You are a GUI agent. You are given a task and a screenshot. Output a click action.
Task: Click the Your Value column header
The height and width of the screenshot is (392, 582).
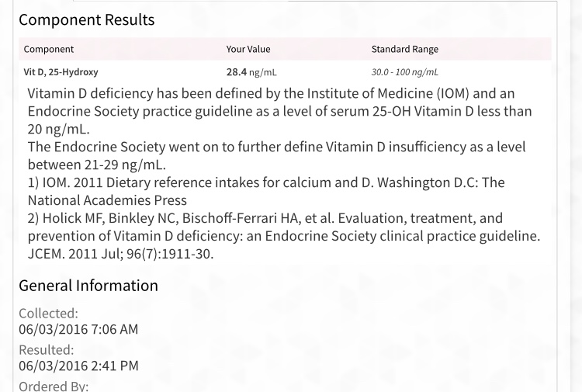pos(248,49)
